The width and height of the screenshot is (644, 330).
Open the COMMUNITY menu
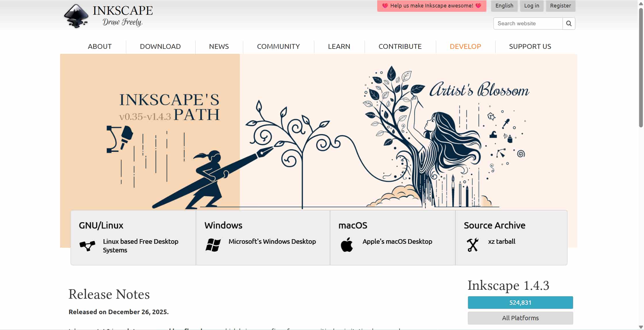coord(278,46)
